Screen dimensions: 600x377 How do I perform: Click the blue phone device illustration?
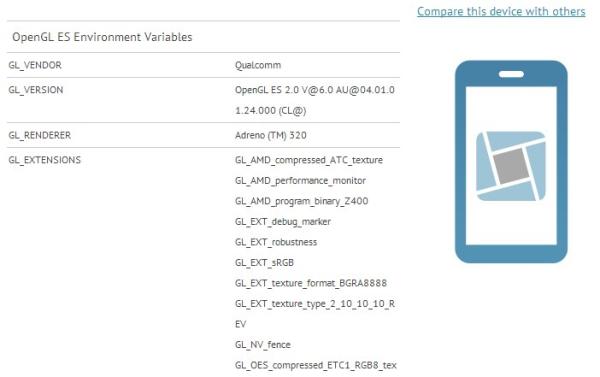click(x=511, y=162)
